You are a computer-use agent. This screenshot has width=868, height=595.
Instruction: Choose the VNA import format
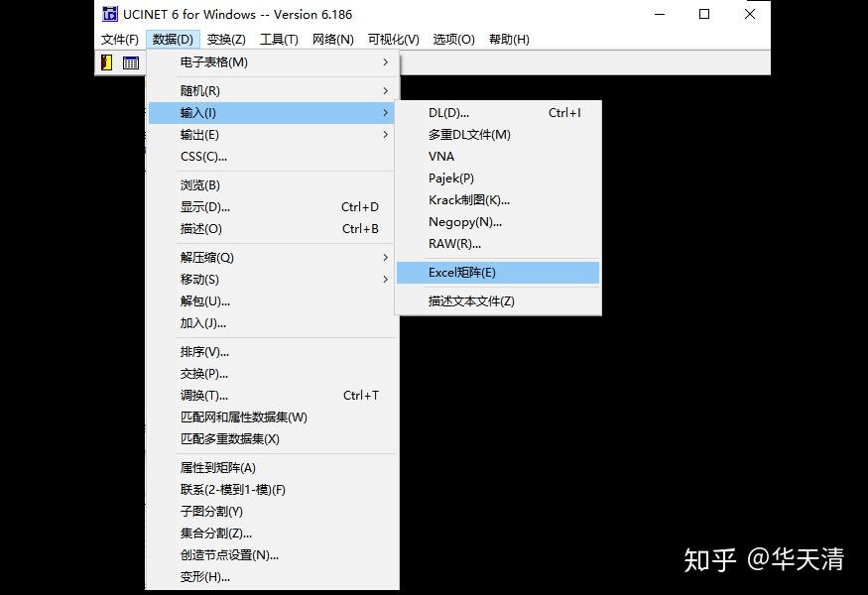(440, 156)
